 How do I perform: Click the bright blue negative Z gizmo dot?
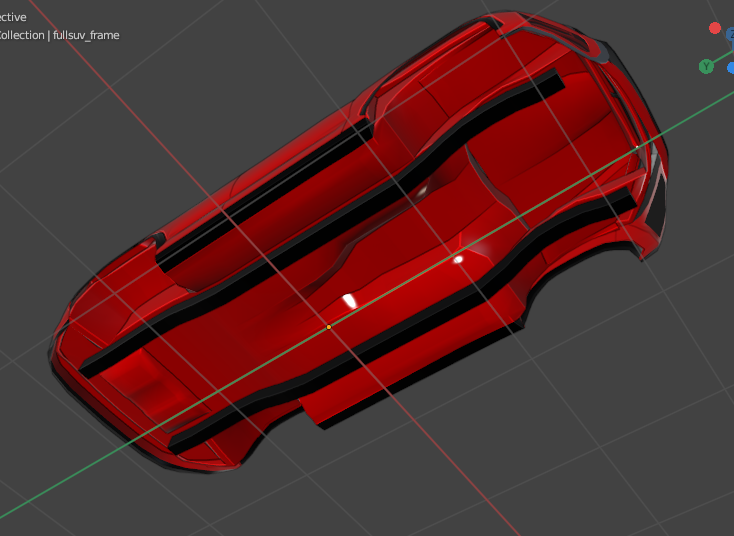click(731, 68)
